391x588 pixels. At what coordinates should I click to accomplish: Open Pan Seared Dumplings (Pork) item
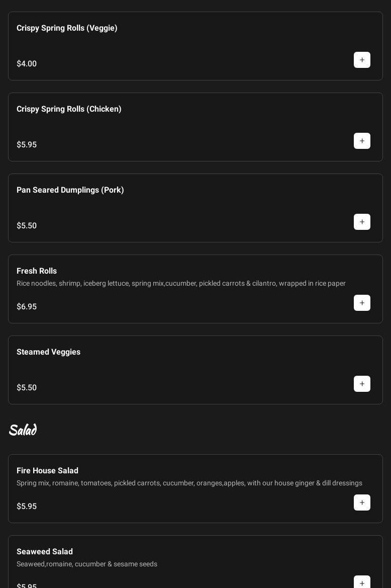70,190
